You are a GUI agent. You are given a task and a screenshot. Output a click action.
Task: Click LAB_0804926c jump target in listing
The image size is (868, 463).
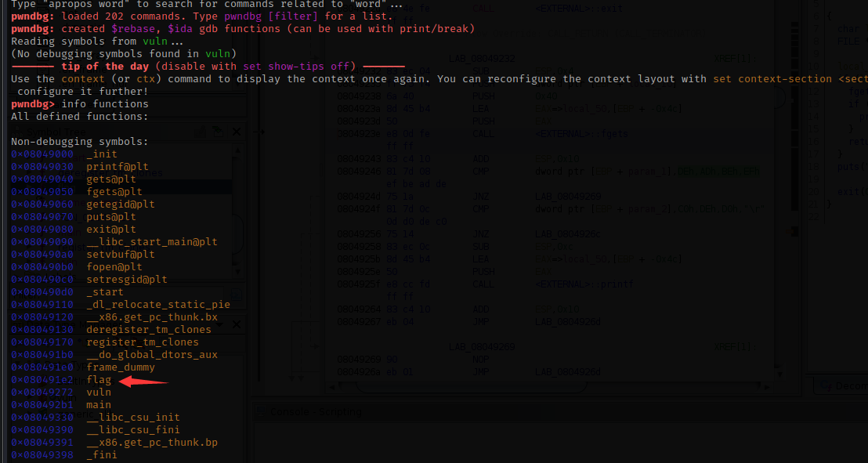569,234
